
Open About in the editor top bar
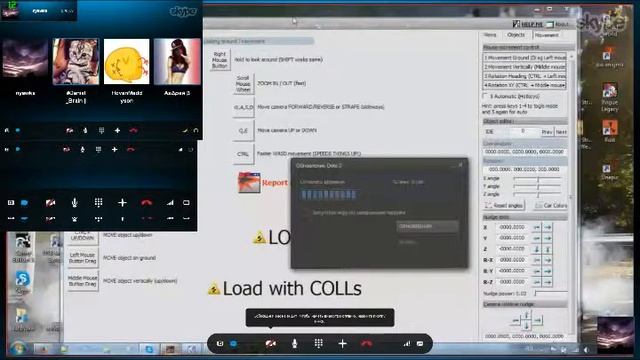point(558,24)
